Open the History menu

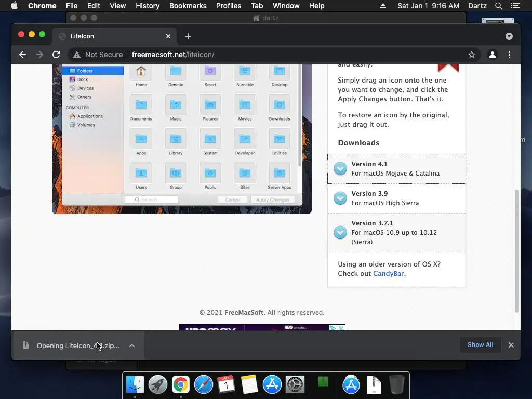point(148,6)
